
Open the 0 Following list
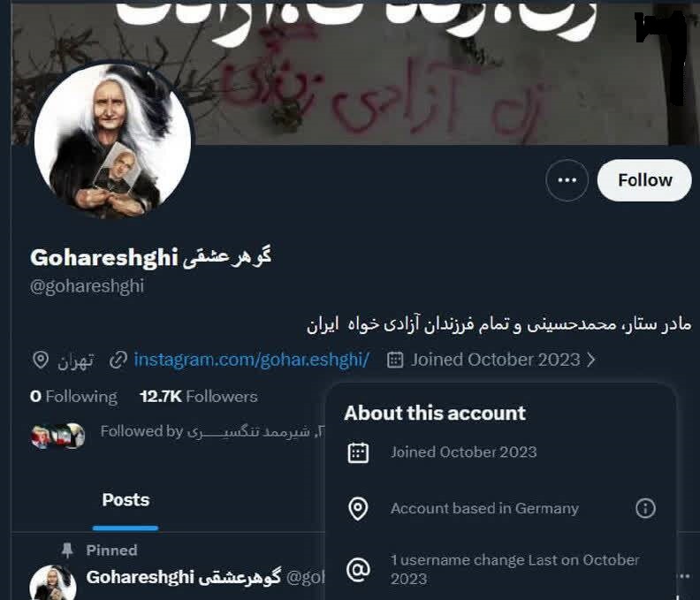point(73,397)
